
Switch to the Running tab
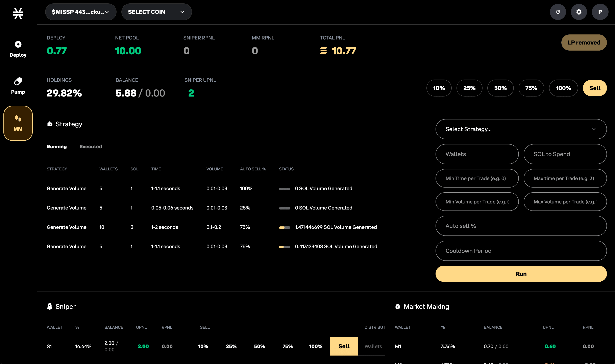click(56, 146)
